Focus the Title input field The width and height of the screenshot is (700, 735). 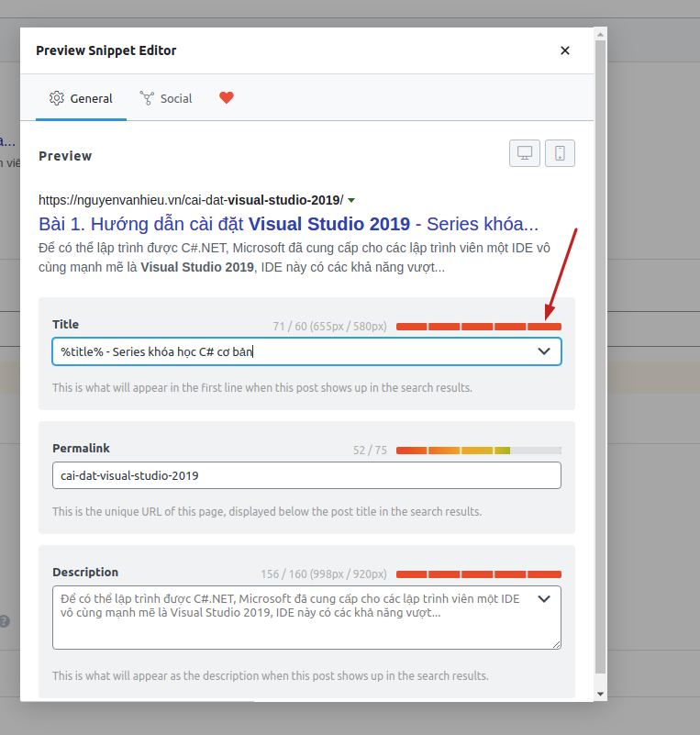(306, 351)
